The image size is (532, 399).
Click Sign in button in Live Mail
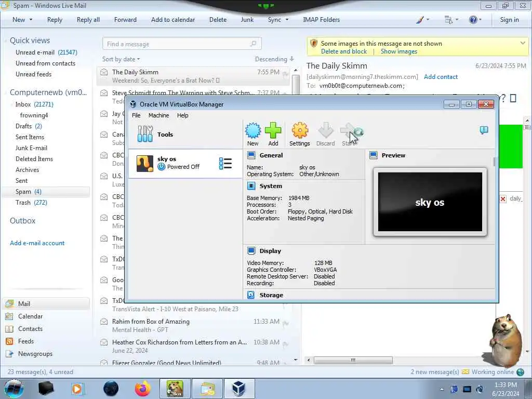pyautogui.click(x=509, y=20)
